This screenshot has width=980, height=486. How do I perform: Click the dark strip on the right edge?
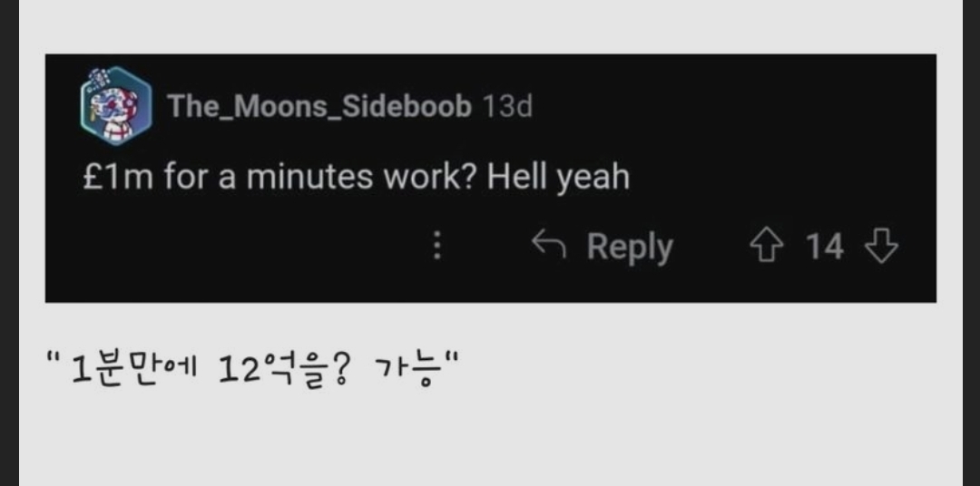click(971, 243)
